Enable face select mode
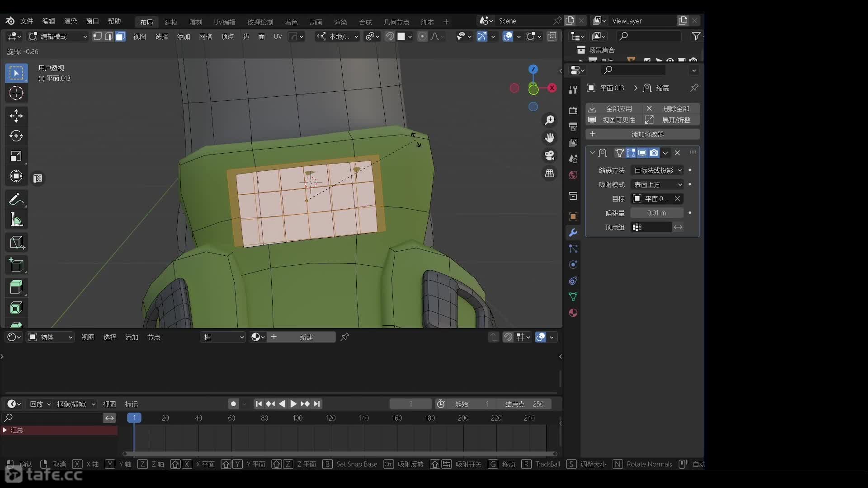Screen dimensions: 868x488 (x=120, y=36)
